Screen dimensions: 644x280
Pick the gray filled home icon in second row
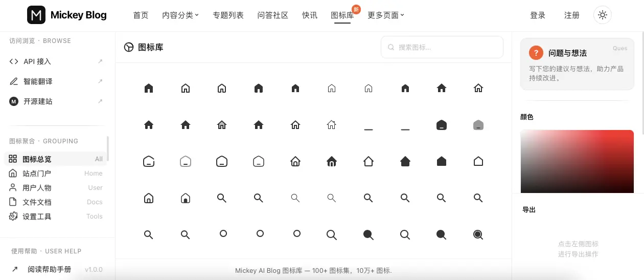pyautogui.click(x=478, y=125)
